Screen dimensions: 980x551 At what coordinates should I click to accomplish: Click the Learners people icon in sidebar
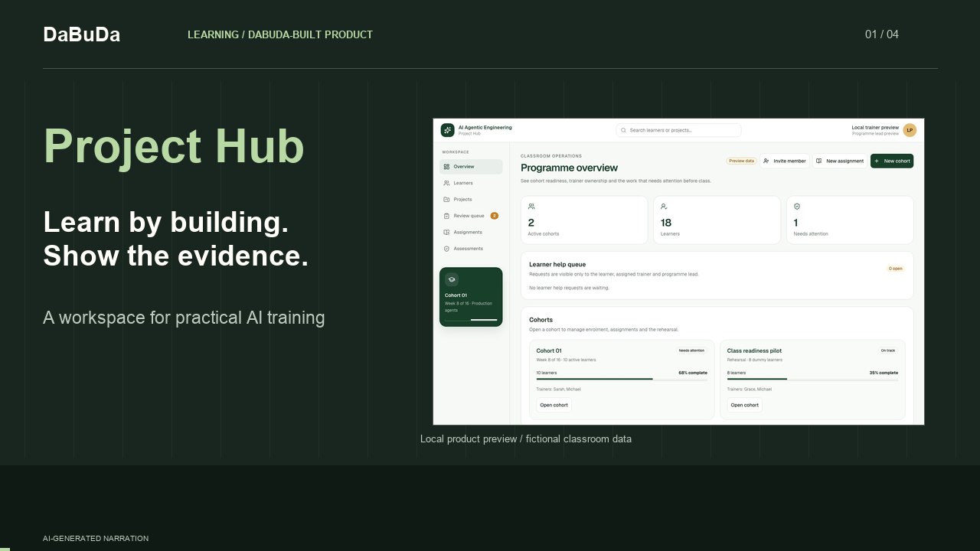point(446,183)
